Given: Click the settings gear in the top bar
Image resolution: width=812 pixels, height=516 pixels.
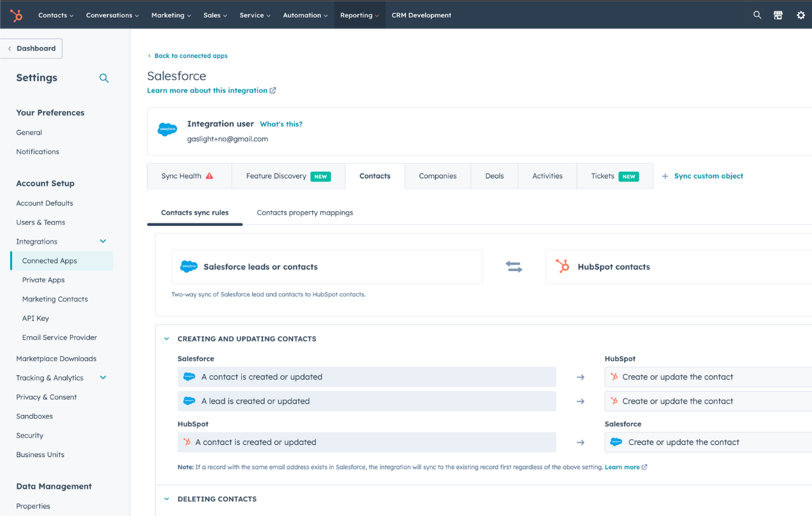Looking at the screenshot, I should pos(800,15).
